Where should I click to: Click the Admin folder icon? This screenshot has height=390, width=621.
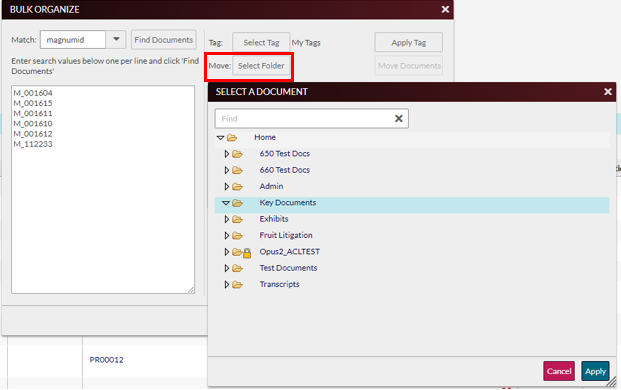point(237,186)
